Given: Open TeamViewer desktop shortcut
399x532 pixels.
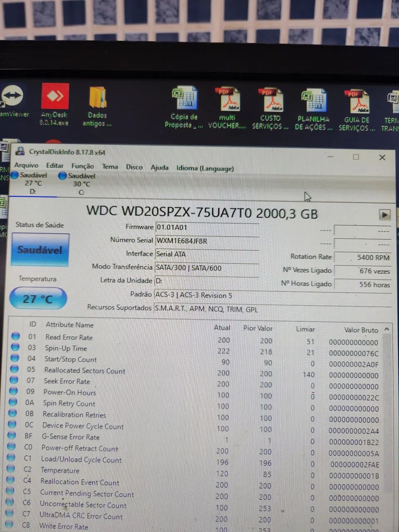Looking at the screenshot, I should pyautogui.click(x=12, y=101).
